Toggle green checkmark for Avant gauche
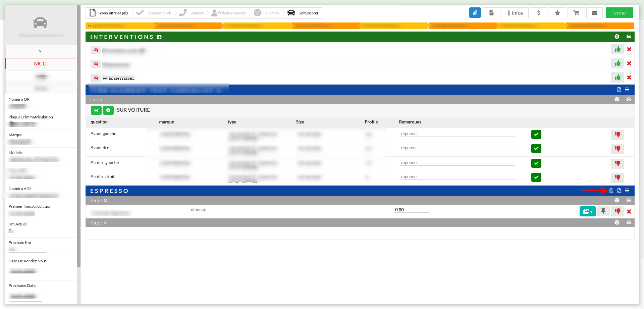 536,135
